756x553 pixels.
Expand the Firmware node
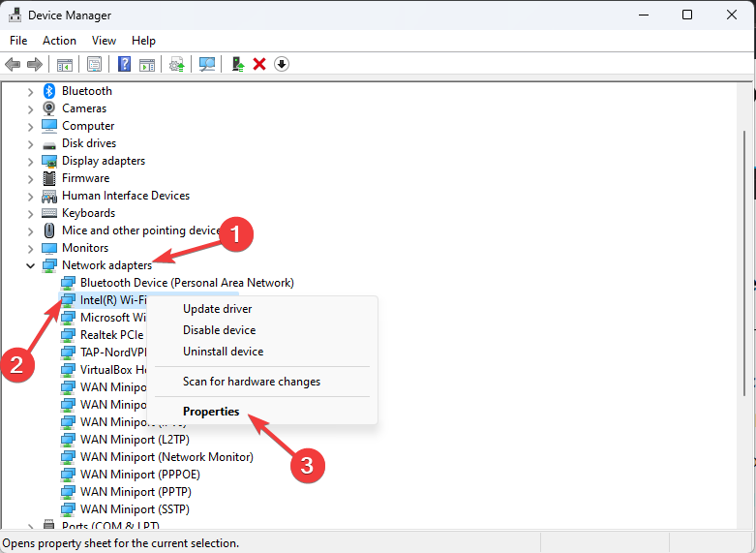point(30,178)
